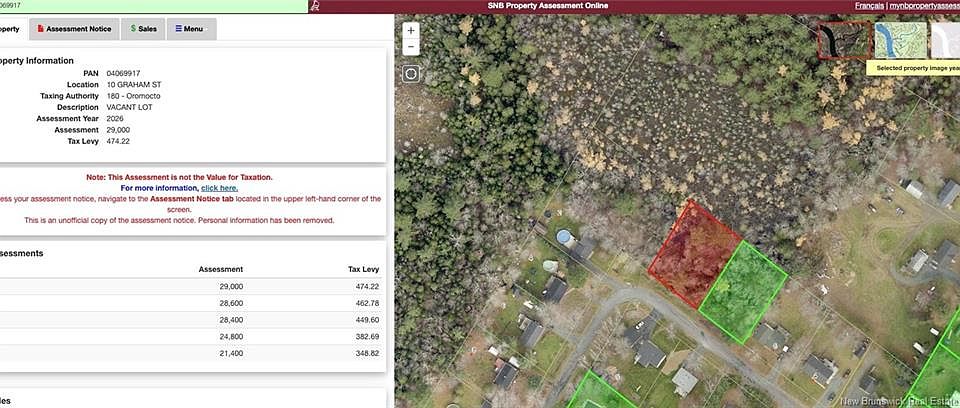Select the topographic map basemap thumbnail
The width and height of the screenshot is (960, 408).
coord(901,40)
